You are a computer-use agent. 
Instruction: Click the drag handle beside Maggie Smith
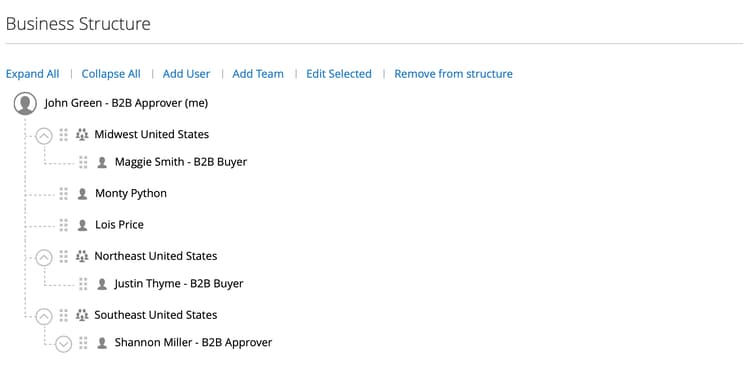(x=83, y=162)
